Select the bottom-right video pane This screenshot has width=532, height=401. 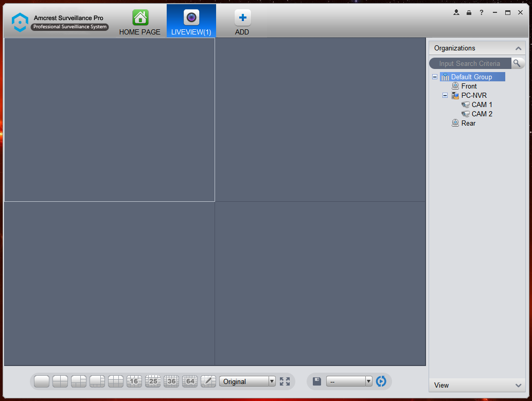pos(321,284)
